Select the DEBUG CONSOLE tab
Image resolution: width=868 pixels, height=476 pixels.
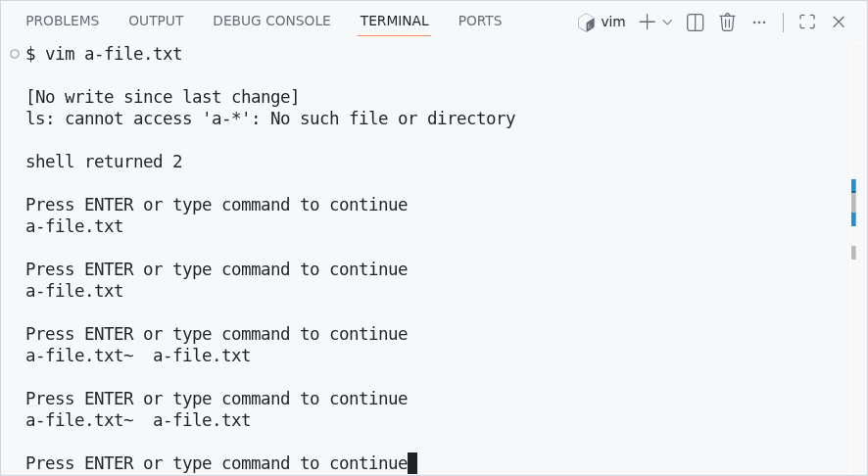point(271,21)
